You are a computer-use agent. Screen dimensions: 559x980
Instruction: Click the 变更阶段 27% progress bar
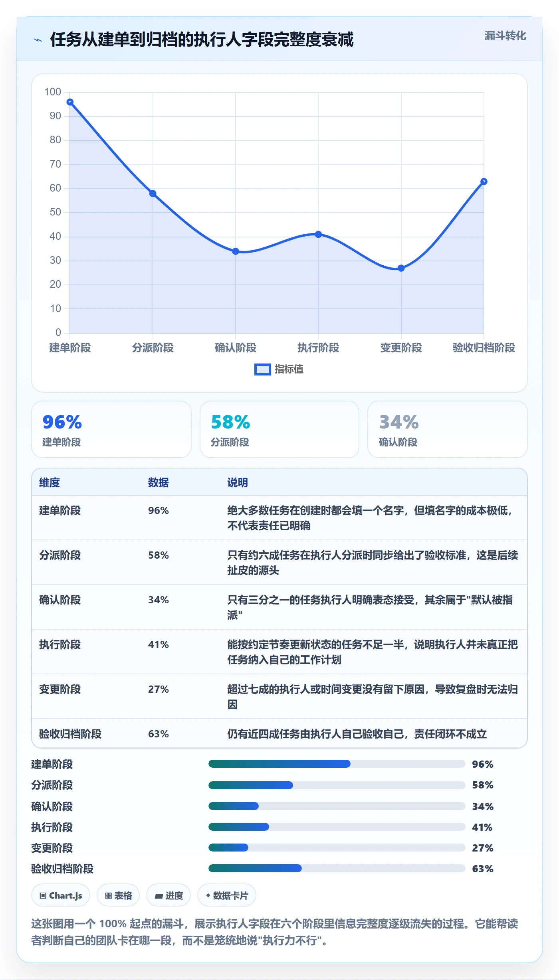337,848
